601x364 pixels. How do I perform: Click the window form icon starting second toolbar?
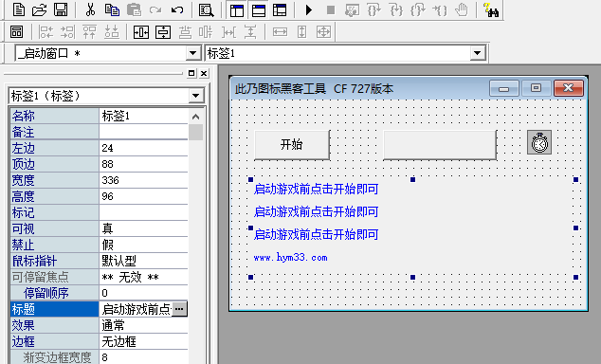(x=16, y=32)
